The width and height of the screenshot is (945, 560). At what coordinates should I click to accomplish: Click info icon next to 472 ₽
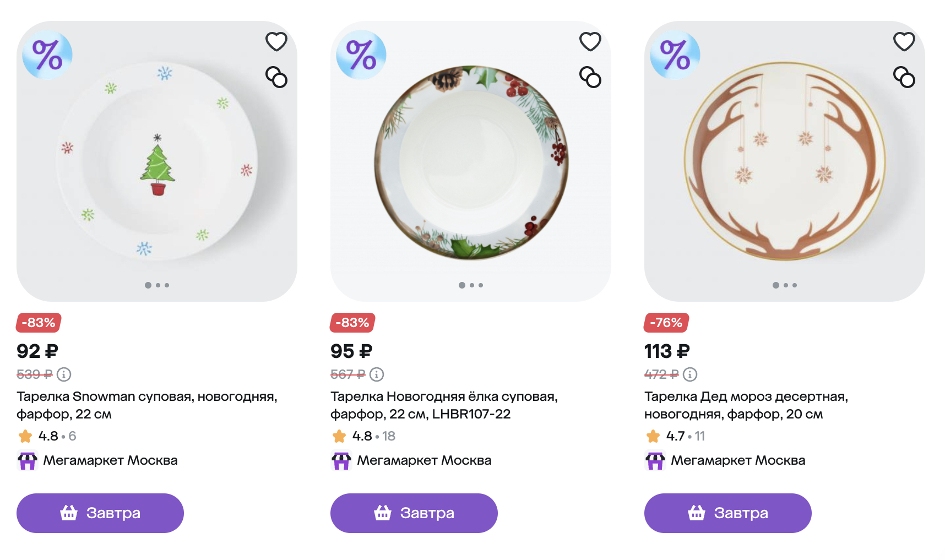pos(689,374)
